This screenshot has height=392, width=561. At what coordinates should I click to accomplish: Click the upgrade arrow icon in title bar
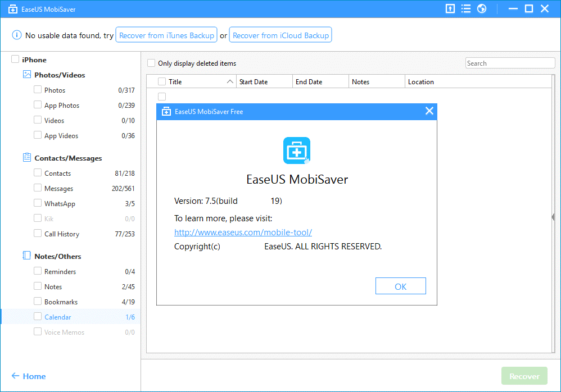click(x=450, y=8)
